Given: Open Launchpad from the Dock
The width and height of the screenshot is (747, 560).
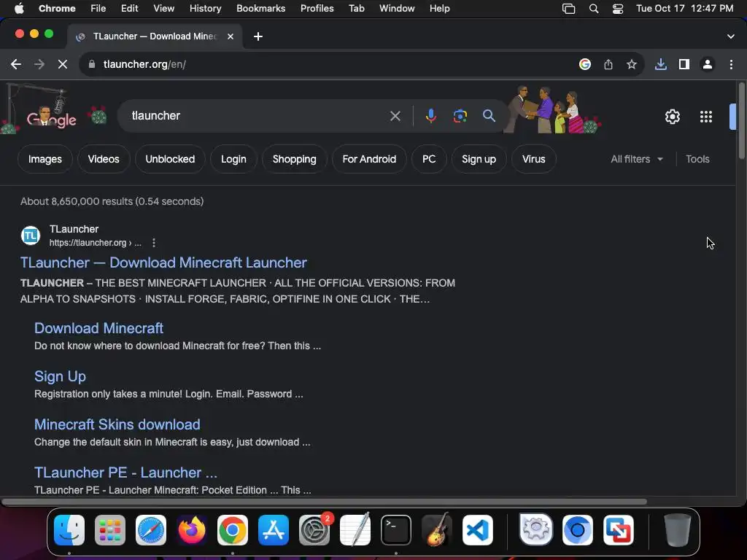Looking at the screenshot, I should (110, 530).
